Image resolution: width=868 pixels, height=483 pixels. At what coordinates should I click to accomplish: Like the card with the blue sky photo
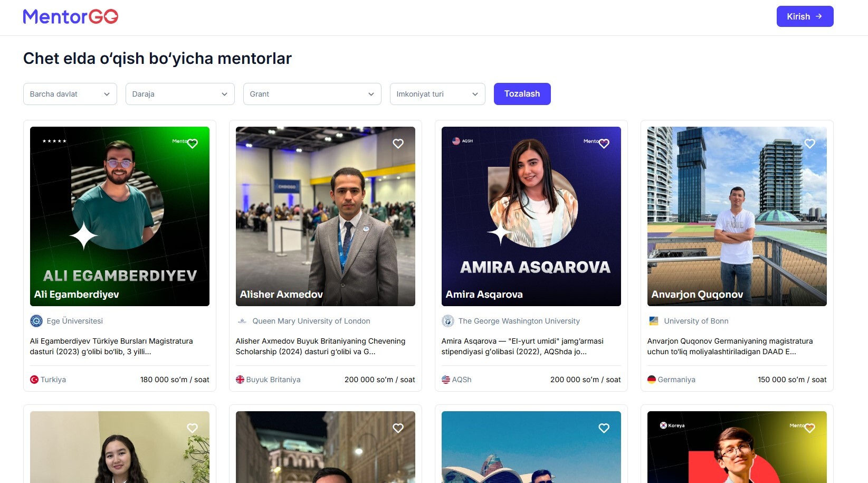coord(604,428)
